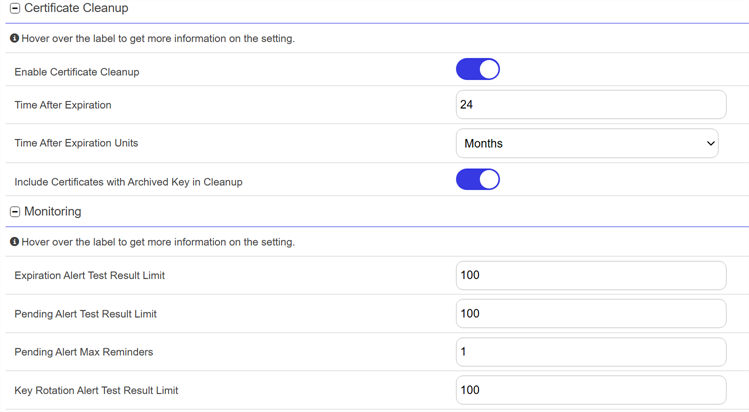The width and height of the screenshot is (749, 412).
Task: Click the info icon under Certificate Cleanup
Action: (x=14, y=38)
